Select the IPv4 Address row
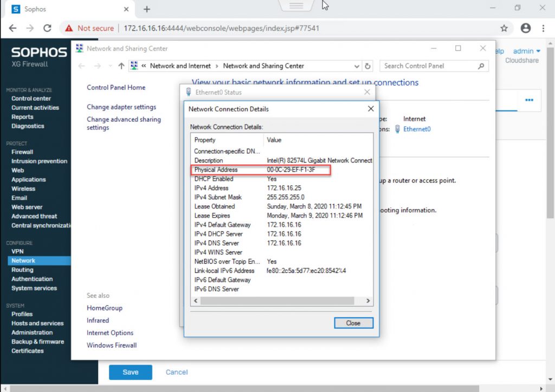This screenshot has width=555, height=392. (282, 188)
